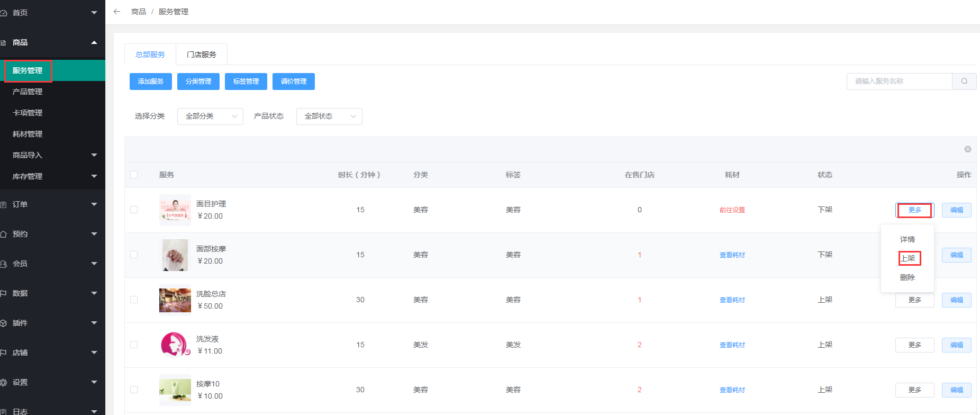
Task: Click the ¥50.00 price text
Action: tap(210, 306)
